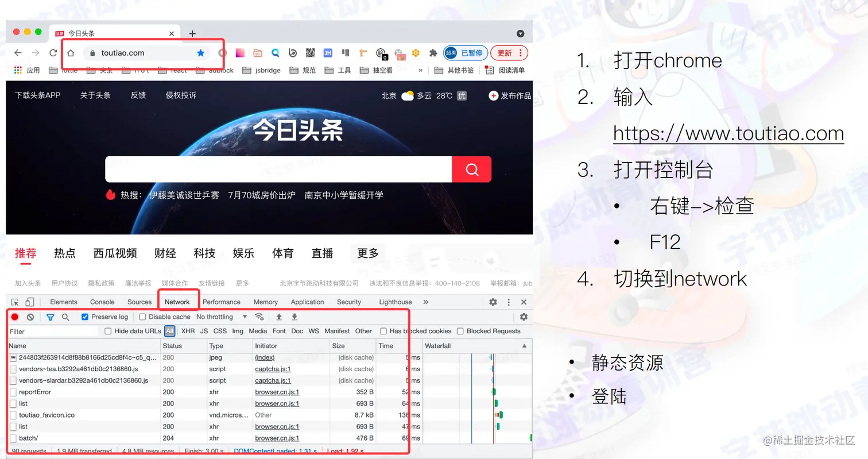Open the 下载头条APP link
Viewport: 868px width, 459px height.
(x=38, y=95)
